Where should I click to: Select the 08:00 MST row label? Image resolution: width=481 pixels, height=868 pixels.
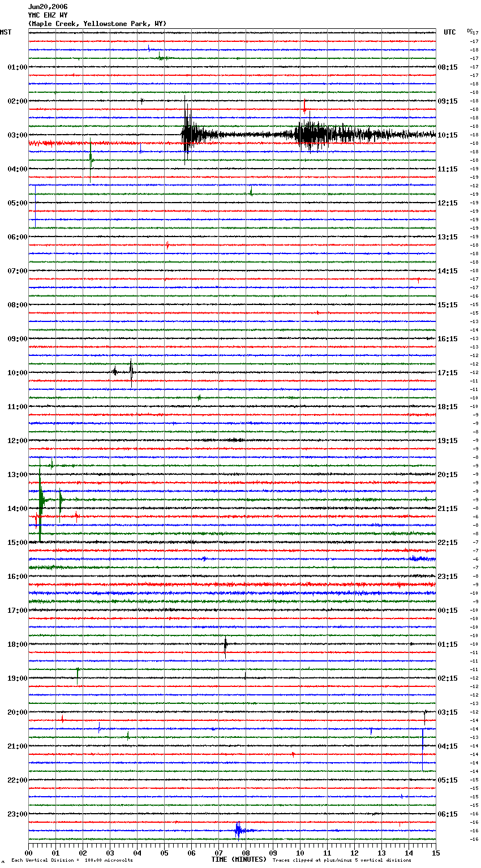coord(18,305)
